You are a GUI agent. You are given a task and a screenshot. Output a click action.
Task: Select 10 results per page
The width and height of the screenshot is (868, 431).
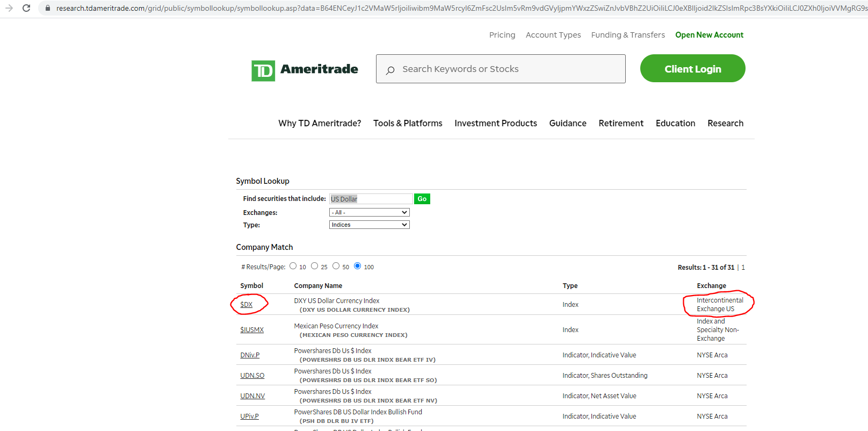coord(293,265)
